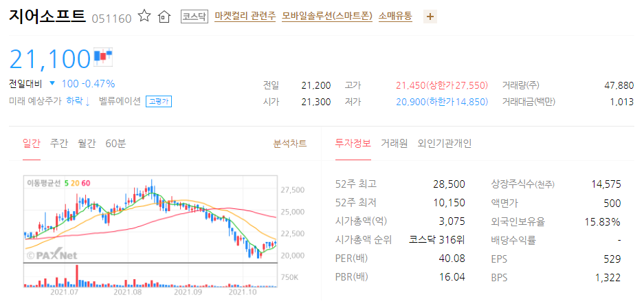Switch chart to 주간 tab

coord(58,143)
